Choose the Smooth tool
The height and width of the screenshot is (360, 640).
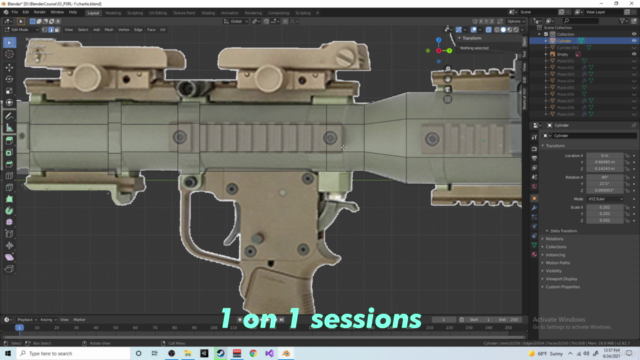click(9, 222)
